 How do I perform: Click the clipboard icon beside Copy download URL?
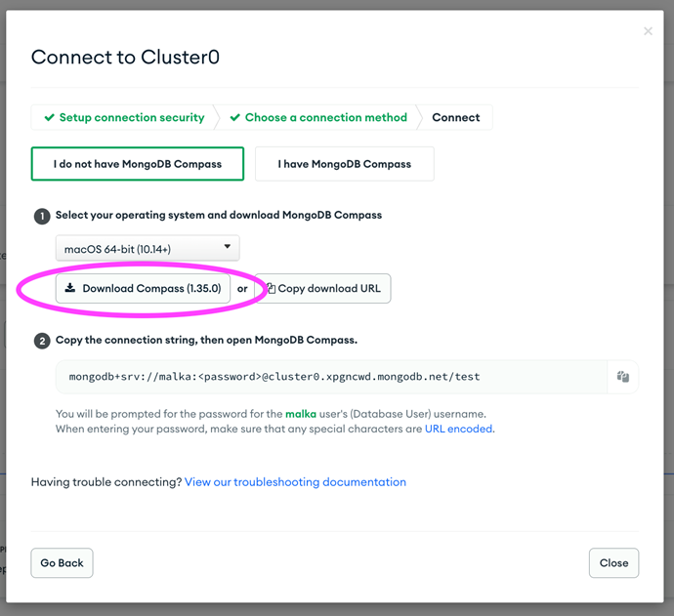(x=272, y=288)
